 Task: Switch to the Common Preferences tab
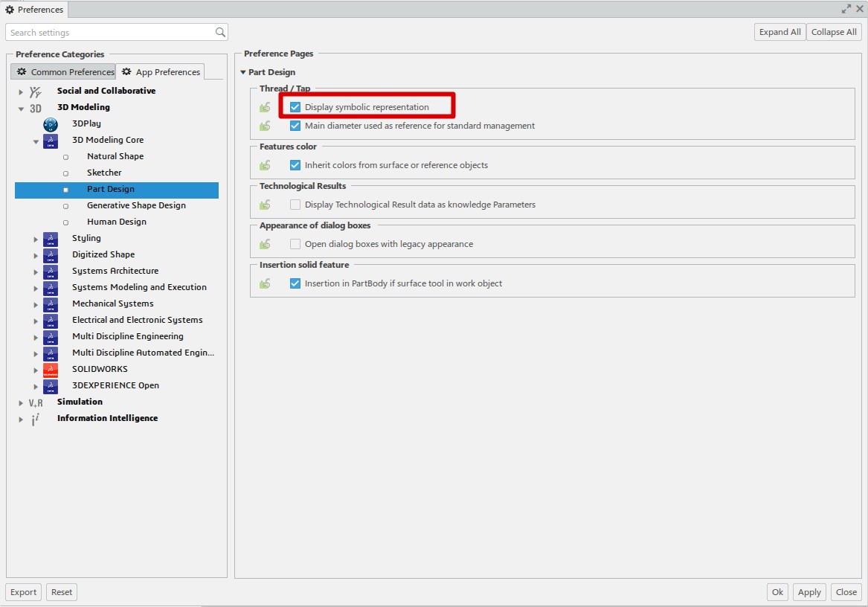pos(64,72)
